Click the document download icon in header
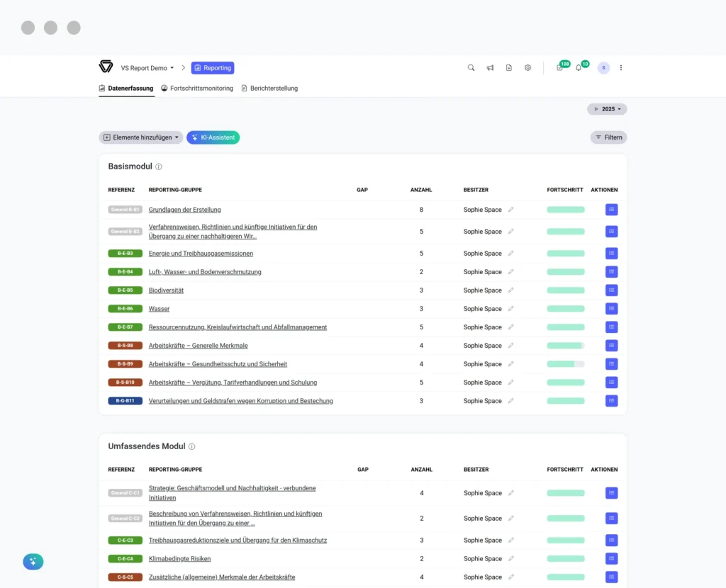This screenshot has height=588, width=726. click(x=509, y=67)
